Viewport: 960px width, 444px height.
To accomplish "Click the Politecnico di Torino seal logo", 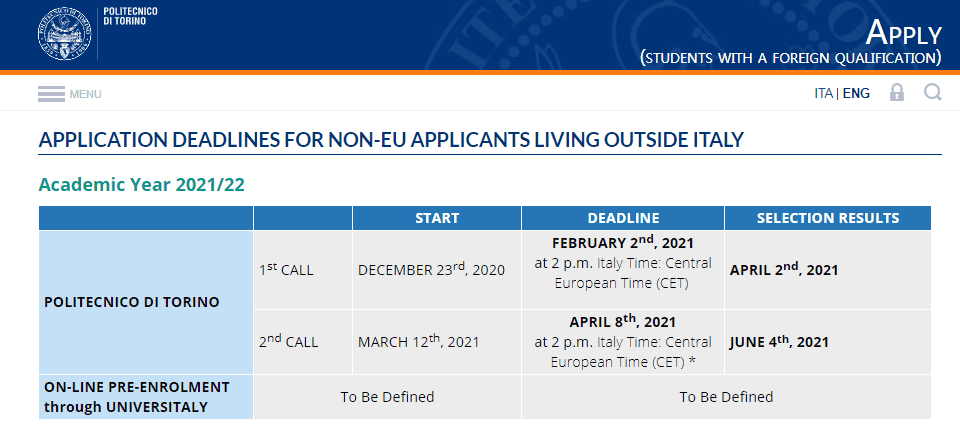I will (x=64, y=33).
